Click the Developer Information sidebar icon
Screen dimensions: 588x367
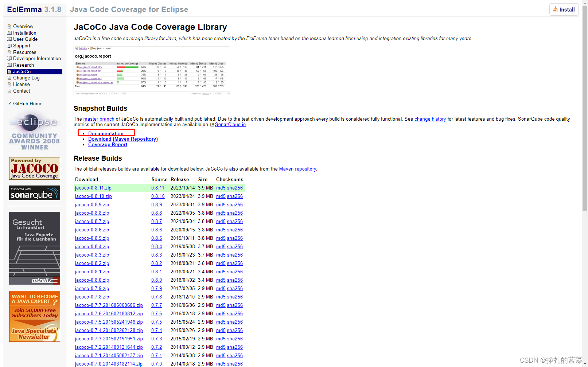(x=9, y=58)
